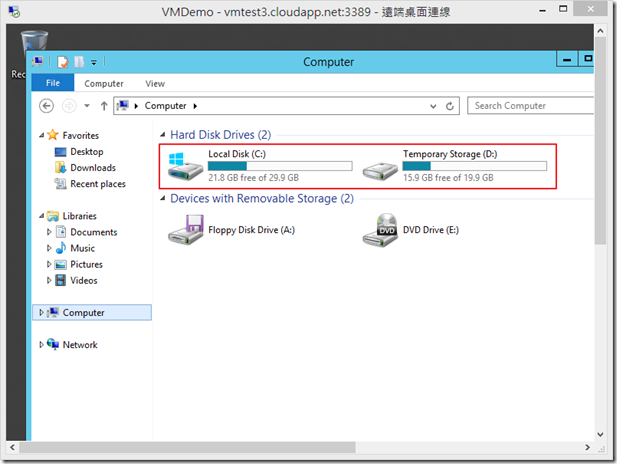Open Recent places under Favorites
The height and width of the screenshot is (464, 617).
[x=98, y=184]
